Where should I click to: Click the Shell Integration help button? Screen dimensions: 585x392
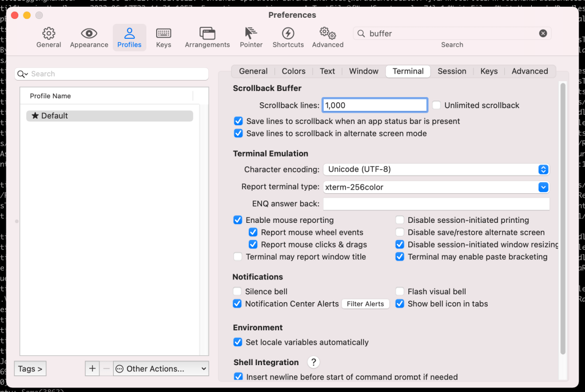[x=313, y=362]
